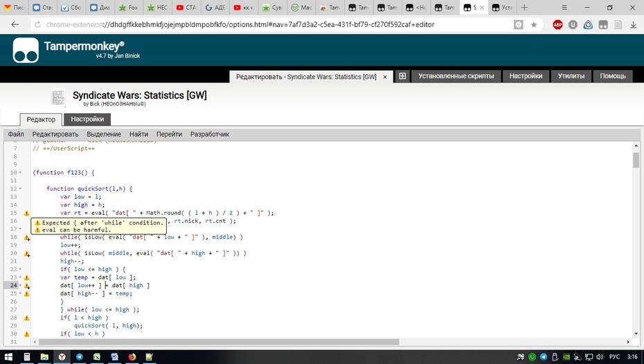
Task: Click text 'by Bick' author line
Action: point(114,104)
